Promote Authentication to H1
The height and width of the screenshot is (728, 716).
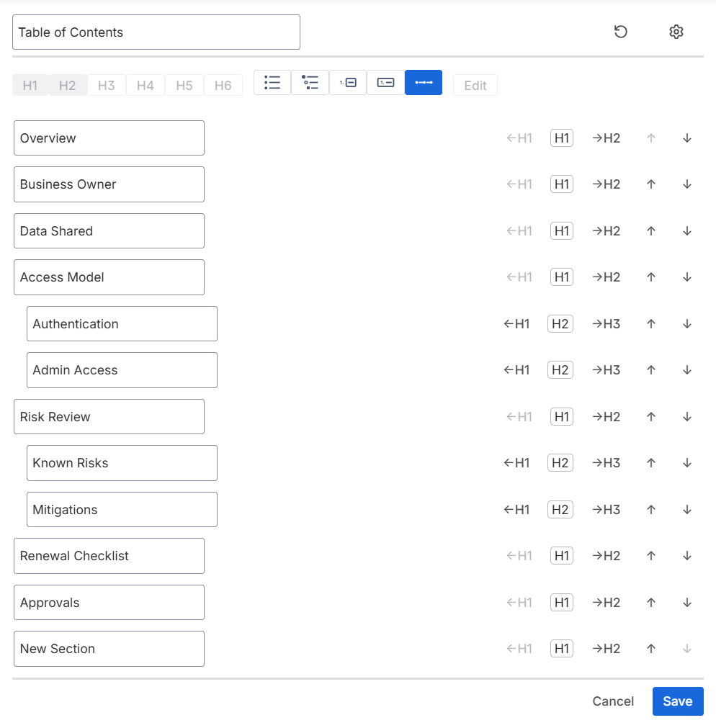(516, 323)
